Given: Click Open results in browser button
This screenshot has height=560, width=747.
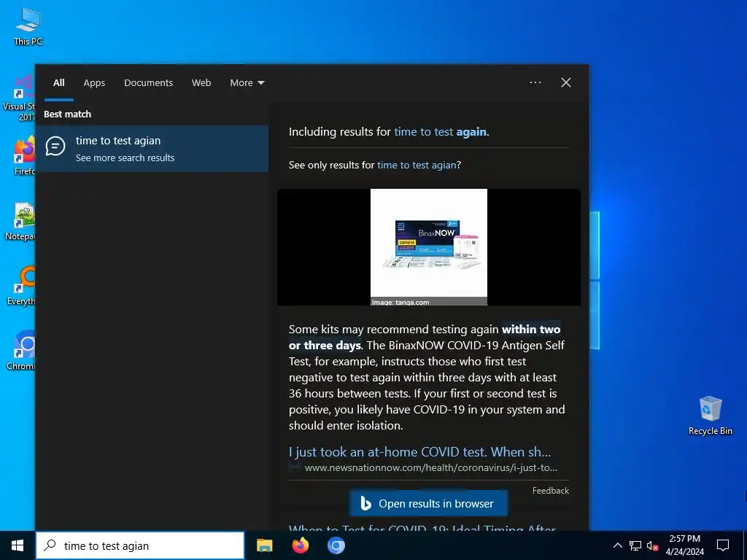Looking at the screenshot, I should pyautogui.click(x=429, y=503).
